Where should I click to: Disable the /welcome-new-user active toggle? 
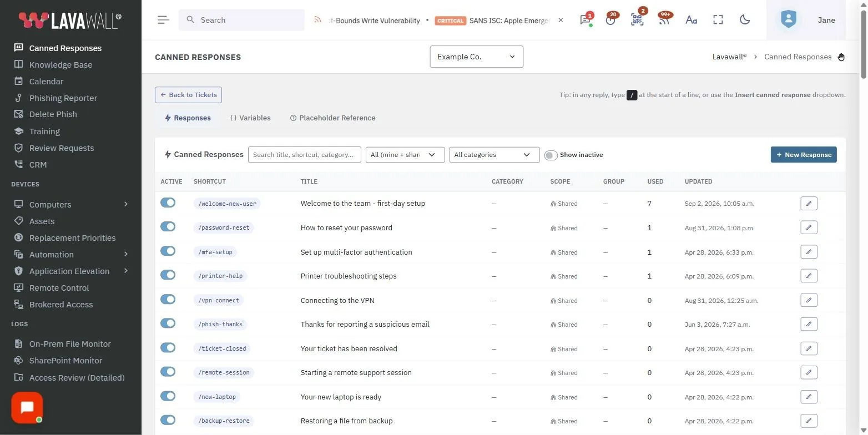(168, 203)
